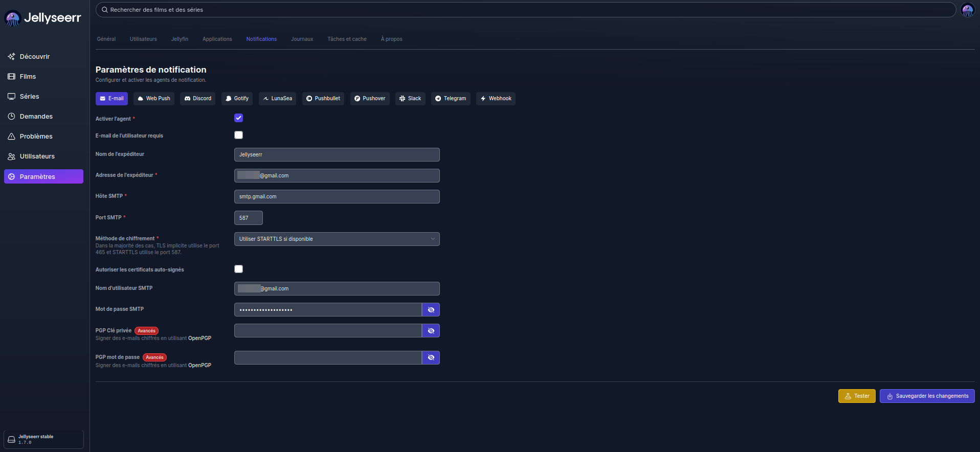Select the Telegram agent
This screenshot has height=452, width=980.
point(451,99)
